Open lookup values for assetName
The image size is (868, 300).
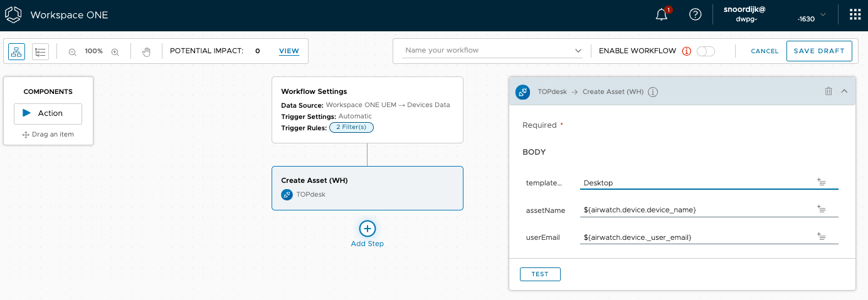tap(822, 209)
